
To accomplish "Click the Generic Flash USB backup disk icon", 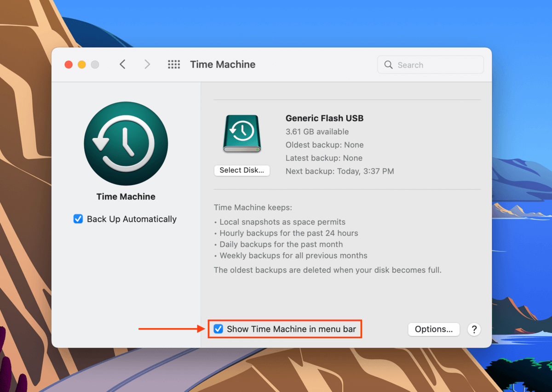I will click(x=242, y=134).
